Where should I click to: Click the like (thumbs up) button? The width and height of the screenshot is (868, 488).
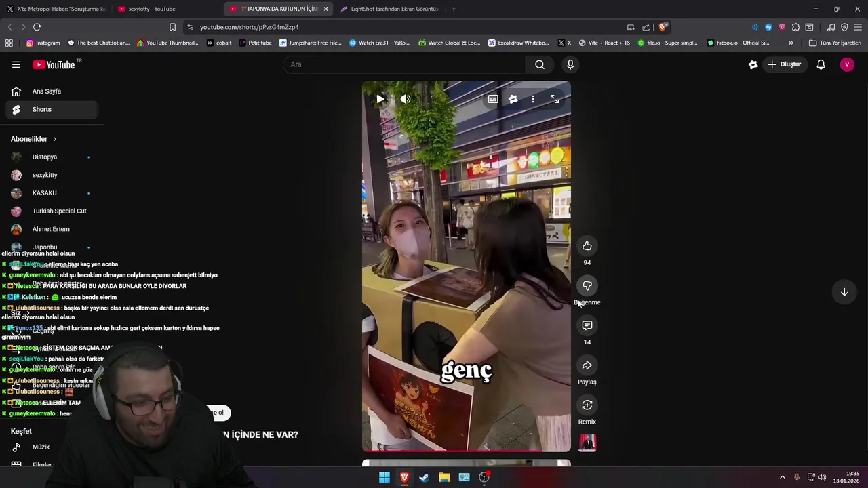click(x=587, y=246)
